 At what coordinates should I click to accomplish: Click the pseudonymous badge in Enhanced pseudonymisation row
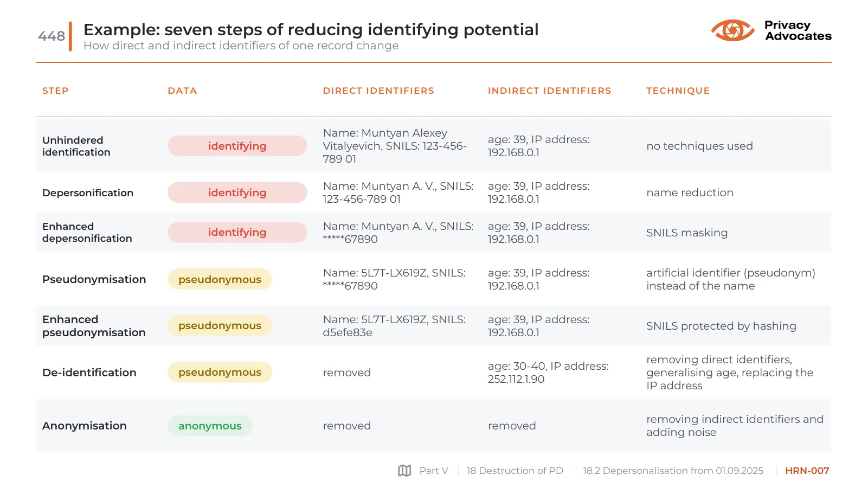tap(220, 326)
